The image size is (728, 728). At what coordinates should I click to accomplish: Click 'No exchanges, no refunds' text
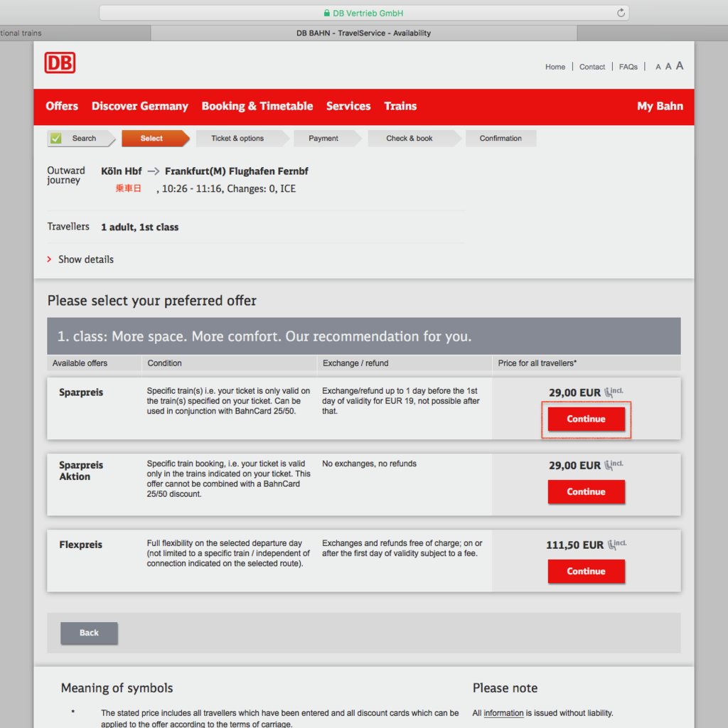coord(369,464)
